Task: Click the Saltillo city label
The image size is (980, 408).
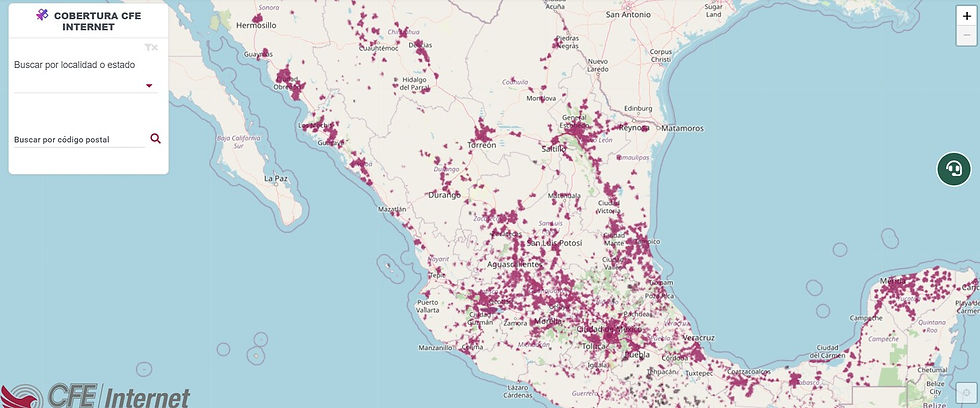Action: 554,149
